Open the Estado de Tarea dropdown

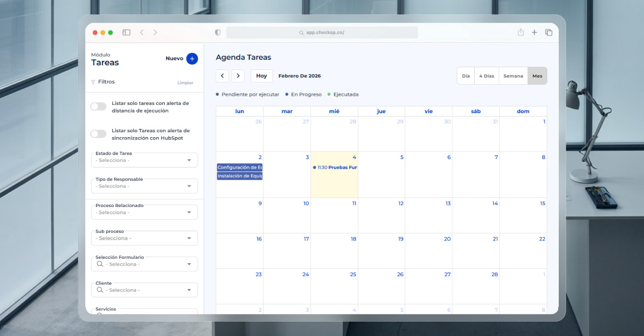click(144, 160)
